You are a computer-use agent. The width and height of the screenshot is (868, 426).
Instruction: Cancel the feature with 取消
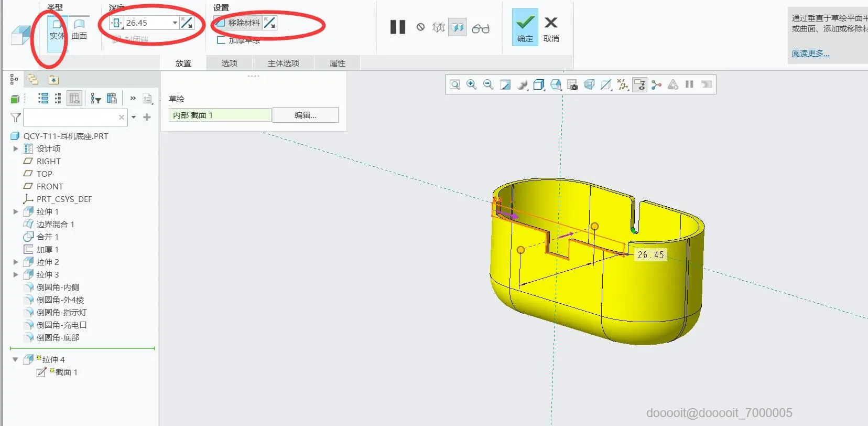[x=551, y=29]
